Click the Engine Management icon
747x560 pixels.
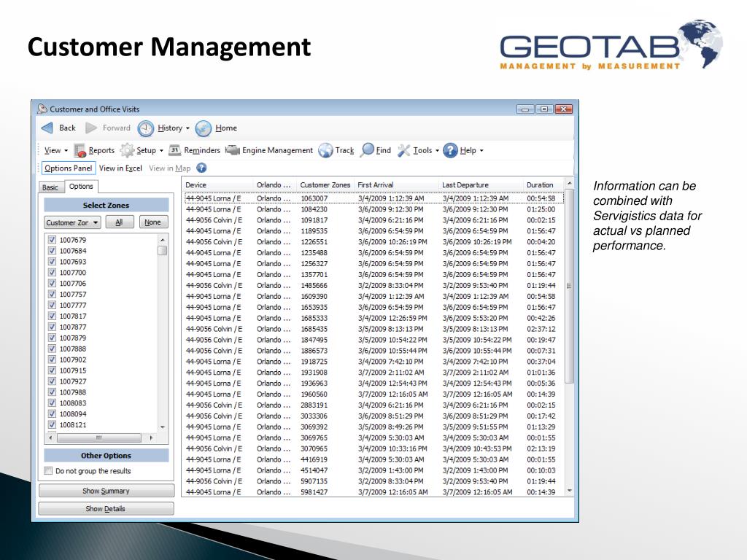coord(233,150)
